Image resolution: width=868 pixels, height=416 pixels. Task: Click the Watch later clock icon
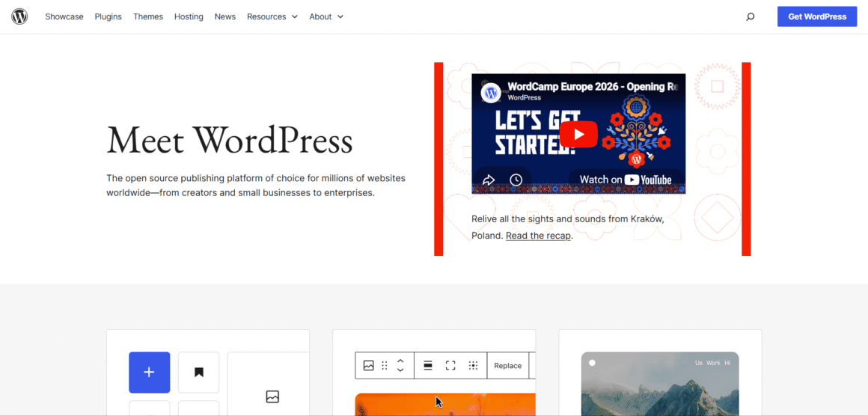516,180
